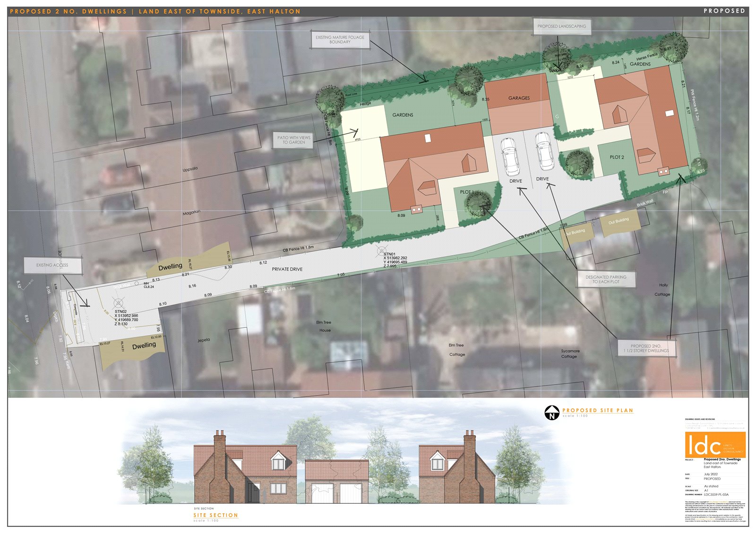Click the Private Drive label
The image size is (756, 534).
coord(287,269)
